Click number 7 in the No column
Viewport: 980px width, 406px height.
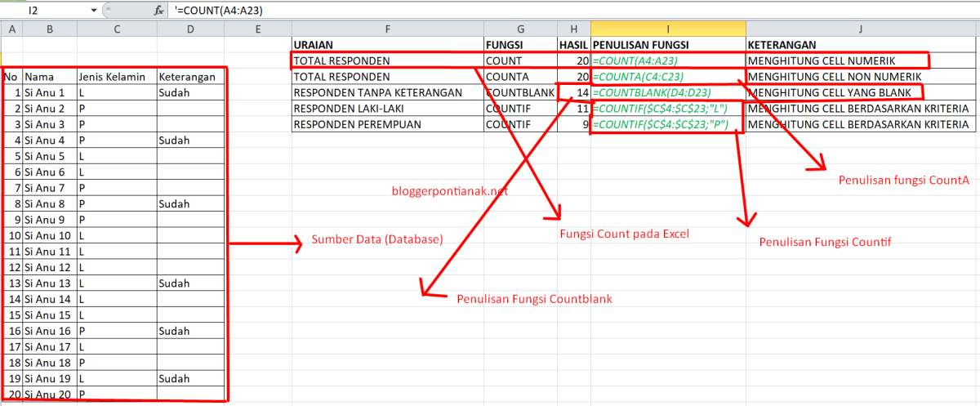(12, 188)
